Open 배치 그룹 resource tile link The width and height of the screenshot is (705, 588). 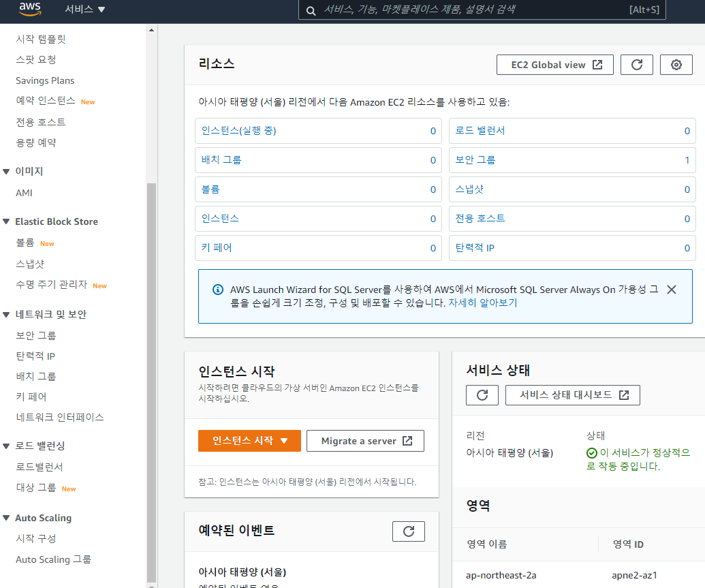(x=221, y=159)
